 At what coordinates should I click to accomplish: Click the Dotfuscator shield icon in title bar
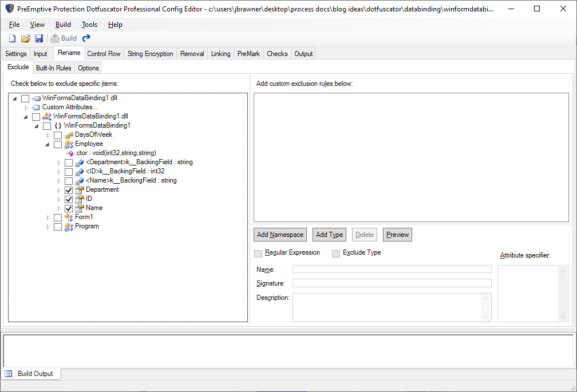[10, 9]
